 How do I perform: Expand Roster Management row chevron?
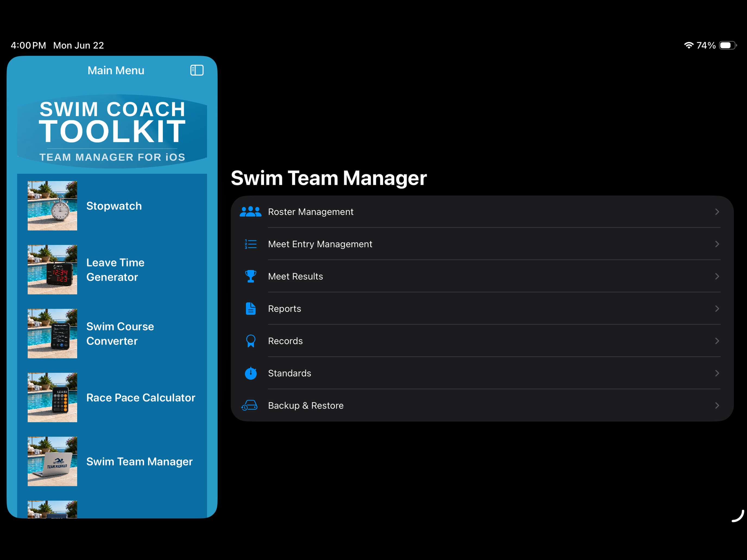point(717,212)
